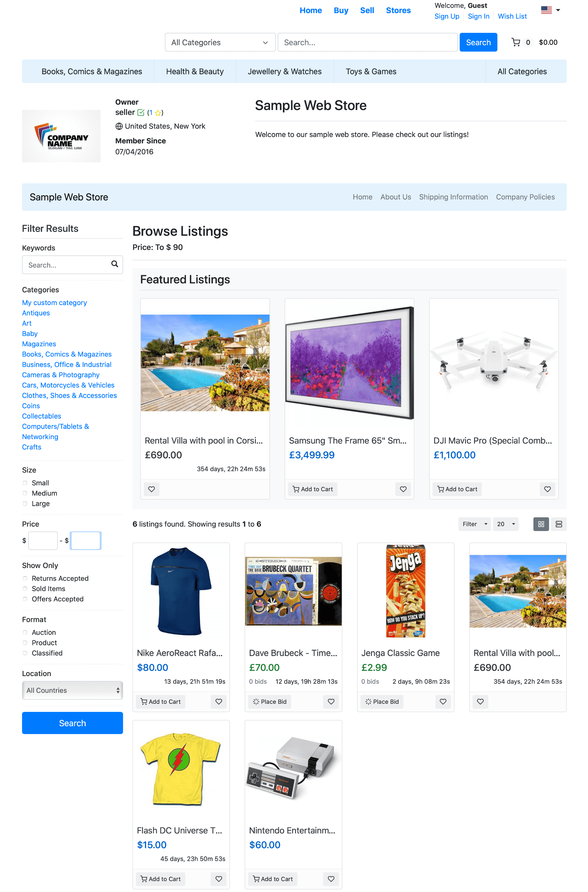Click the magnifier icon in Keywords search
The height and width of the screenshot is (892, 588).
click(x=115, y=264)
